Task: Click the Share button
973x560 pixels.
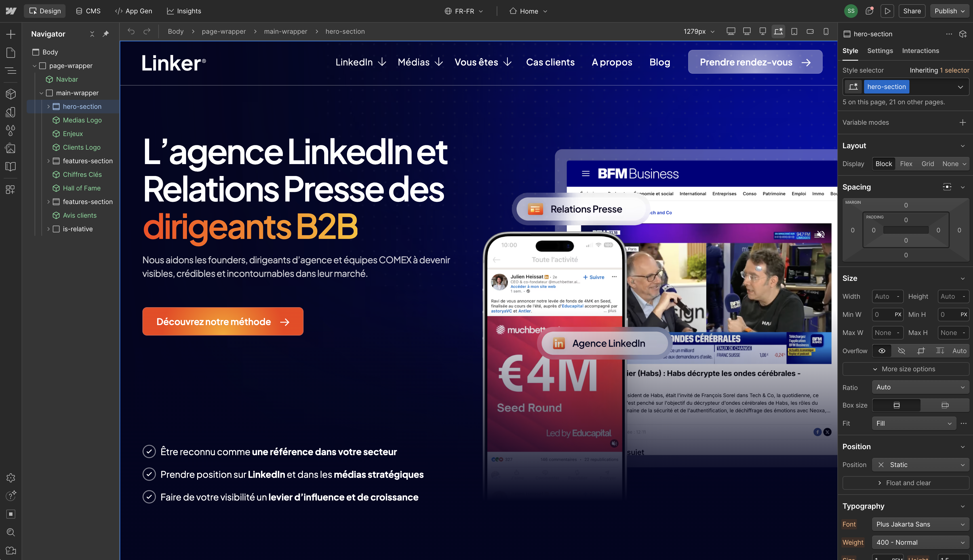Action: (x=912, y=11)
